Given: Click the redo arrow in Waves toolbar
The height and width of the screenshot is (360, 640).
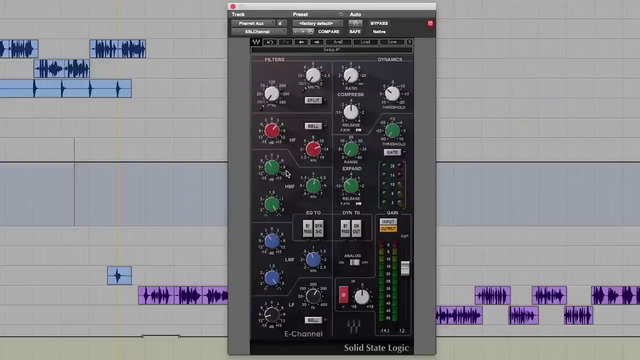Looking at the screenshot, I should pos(286,42).
